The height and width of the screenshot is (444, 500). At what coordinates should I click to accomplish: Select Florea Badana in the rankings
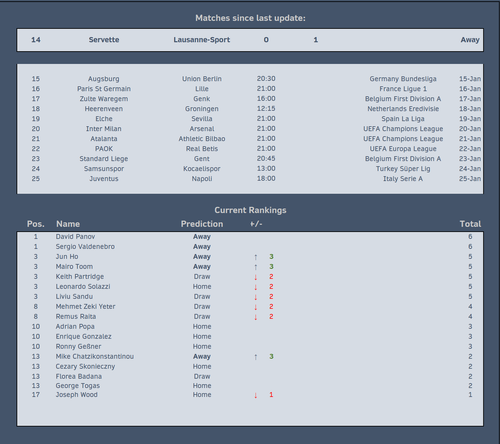pos(79,377)
